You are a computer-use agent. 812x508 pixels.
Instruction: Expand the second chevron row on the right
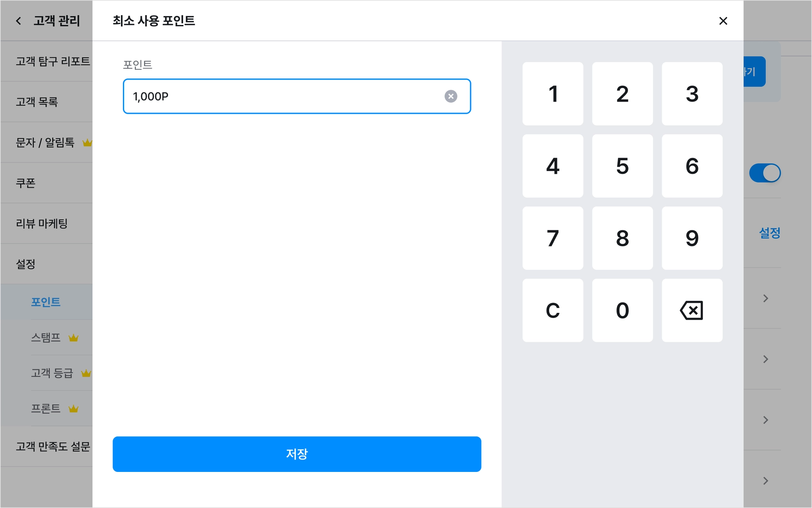(766, 359)
